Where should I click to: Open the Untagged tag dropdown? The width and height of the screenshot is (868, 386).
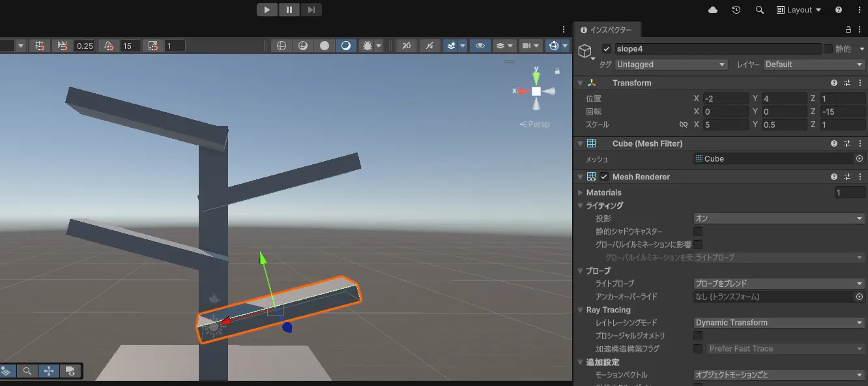click(671, 65)
